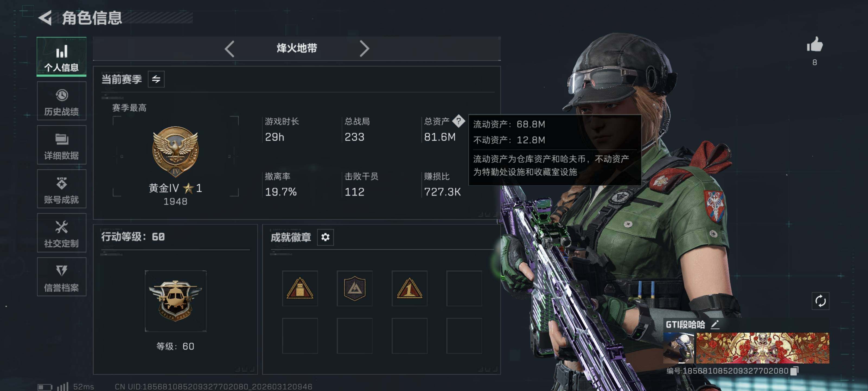The image size is (868, 391).
Task: Open the 历史战绩 tab
Action: pyautogui.click(x=62, y=101)
